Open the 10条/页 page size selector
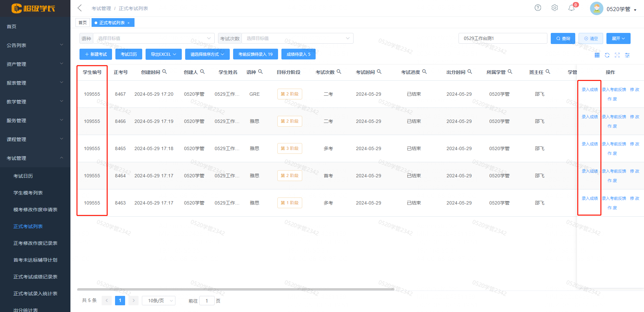The height and width of the screenshot is (312, 644). tap(158, 301)
